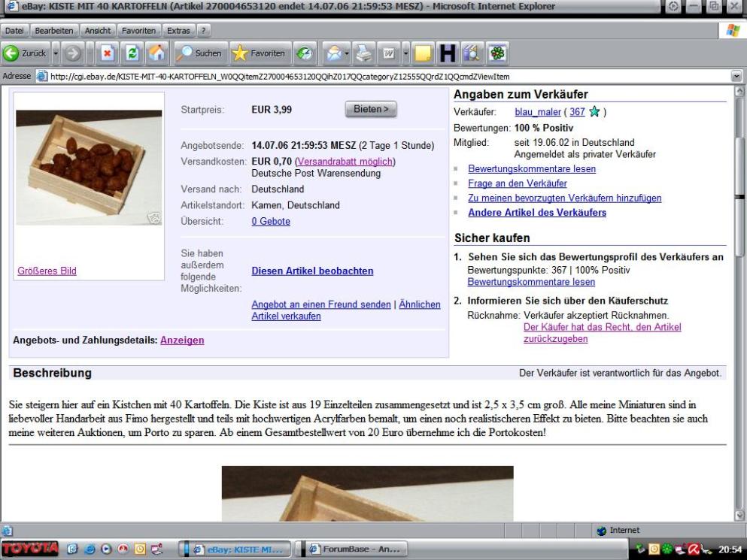The height and width of the screenshot is (560, 747).
Task: Open the Datei menu
Action: coord(14,31)
